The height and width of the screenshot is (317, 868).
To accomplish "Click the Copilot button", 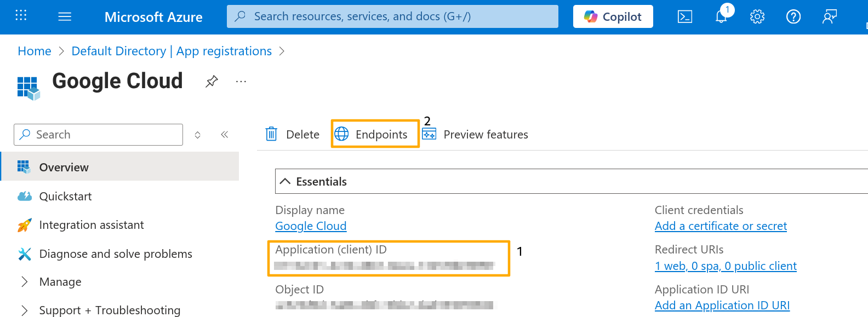I will [613, 16].
